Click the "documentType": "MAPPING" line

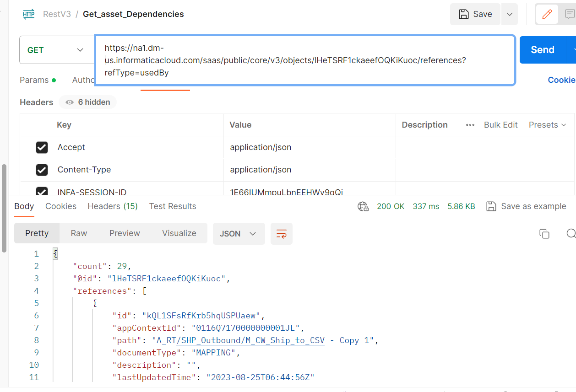pos(176,353)
